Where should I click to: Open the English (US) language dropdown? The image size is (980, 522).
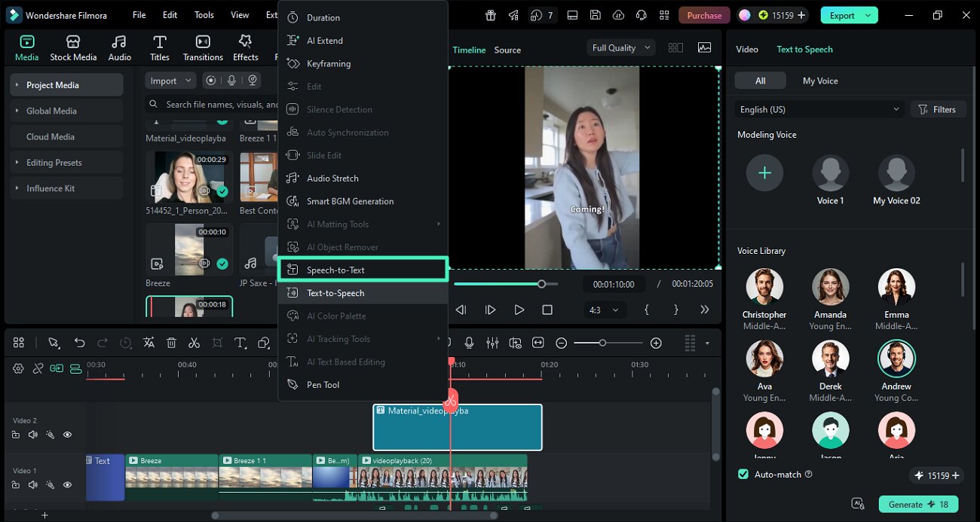tap(819, 109)
